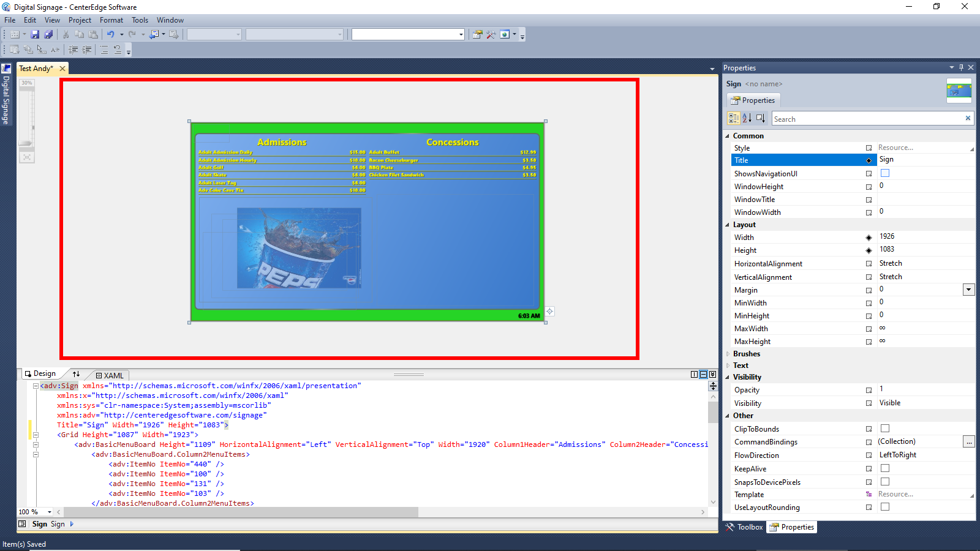Viewport: 980px width, 551px height.
Task: Switch properties to categorized view icon
Action: (x=733, y=118)
